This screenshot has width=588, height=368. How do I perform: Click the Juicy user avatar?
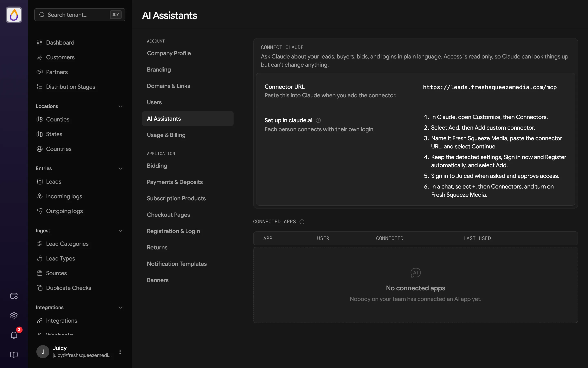(43, 352)
